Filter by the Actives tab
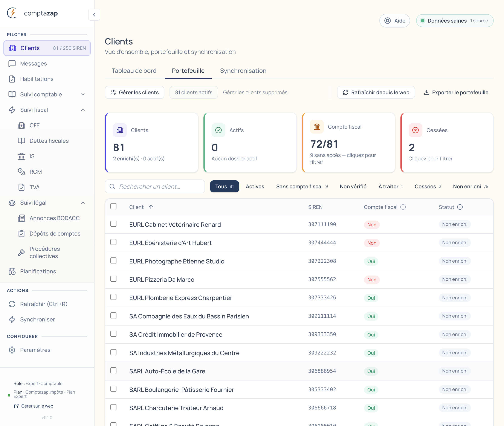Image resolution: width=504 pixels, height=426 pixels. pyautogui.click(x=255, y=186)
